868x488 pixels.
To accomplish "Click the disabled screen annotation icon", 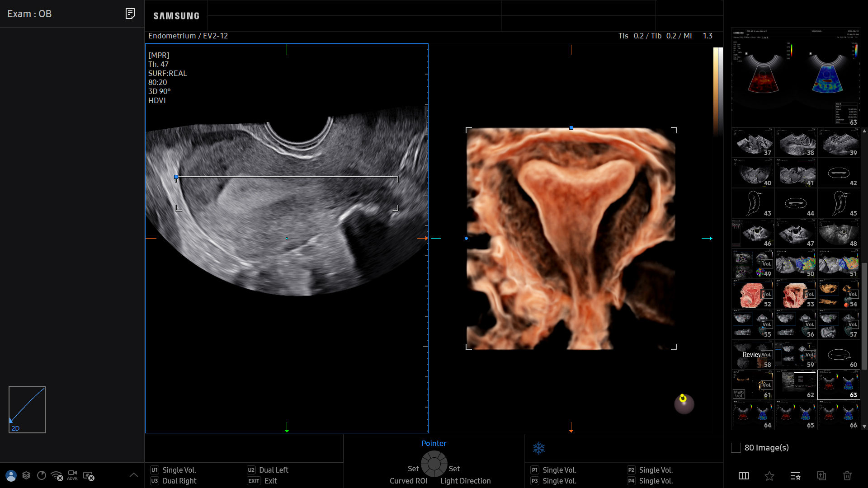I will click(89, 476).
